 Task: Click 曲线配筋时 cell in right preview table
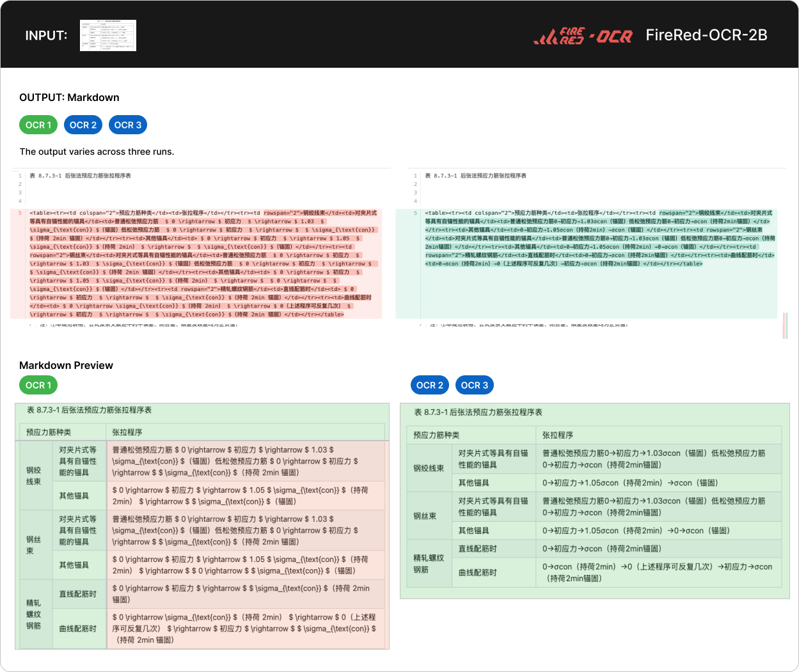pos(477,572)
